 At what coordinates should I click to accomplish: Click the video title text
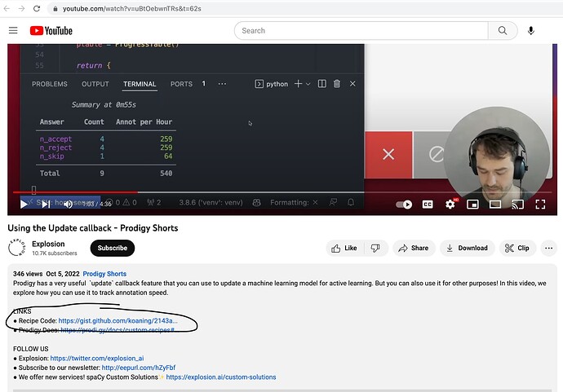[93, 228]
